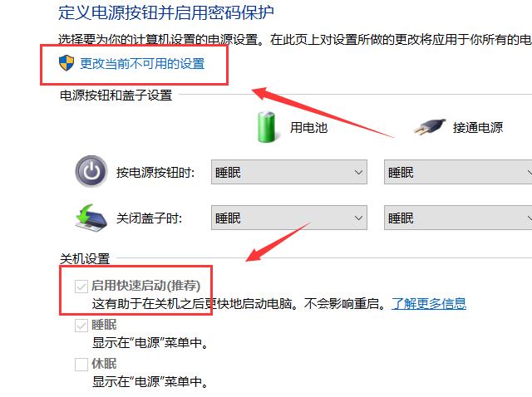Image resolution: width=532 pixels, height=397 pixels.
Task: Open lid close plugged-in dropdown
Action: 458,218
